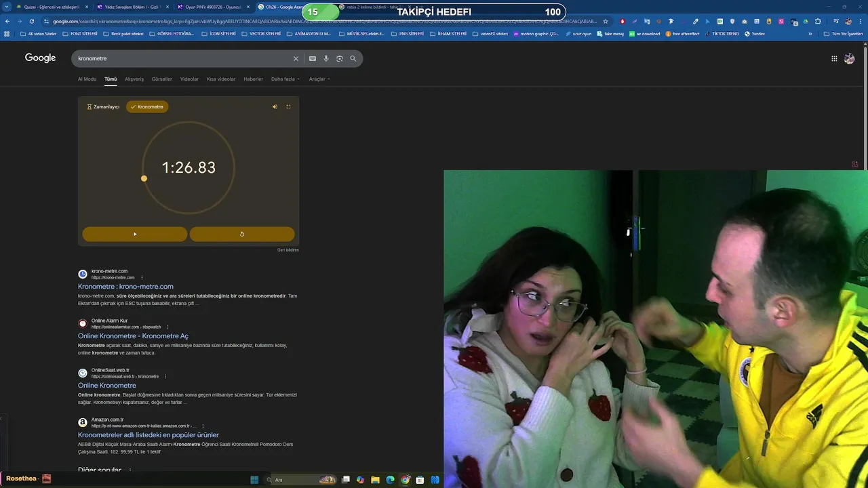Reset the stopwatch
Screen dimensions: 868x488
click(x=242, y=234)
